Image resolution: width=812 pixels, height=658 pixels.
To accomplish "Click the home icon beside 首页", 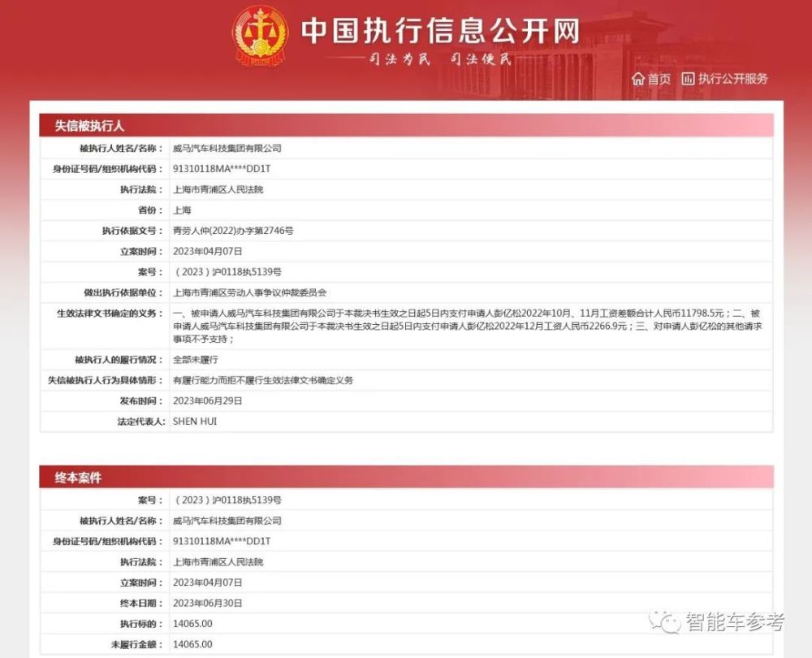I will pyautogui.click(x=639, y=78).
